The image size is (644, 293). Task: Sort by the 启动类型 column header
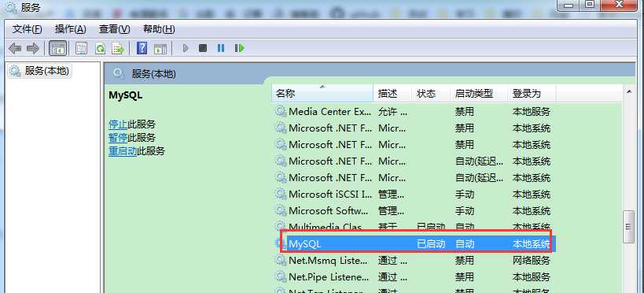coord(479,94)
